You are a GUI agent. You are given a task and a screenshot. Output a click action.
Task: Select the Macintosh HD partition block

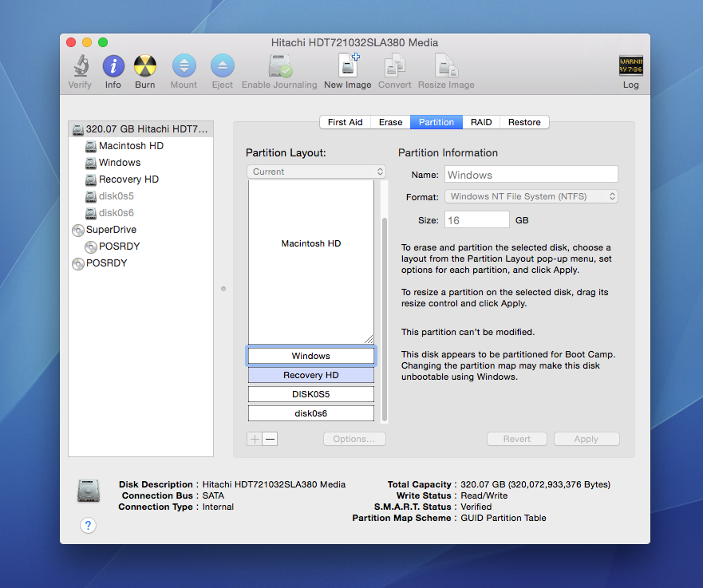pyautogui.click(x=311, y=262)
